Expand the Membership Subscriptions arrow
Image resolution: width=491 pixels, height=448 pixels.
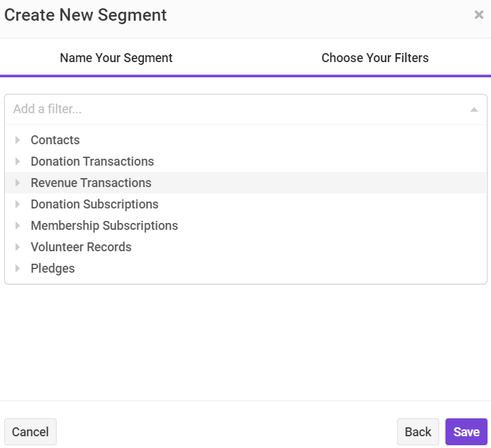[17, 226]
